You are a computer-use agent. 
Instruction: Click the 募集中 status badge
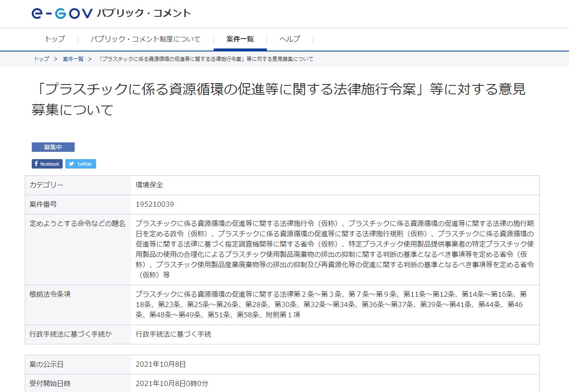click(x=53, y=147)
